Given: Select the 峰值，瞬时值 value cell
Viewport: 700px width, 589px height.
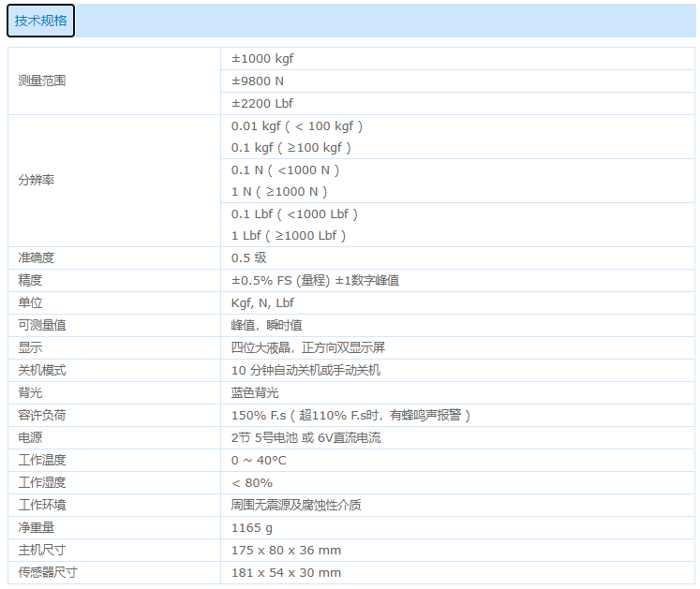Looking at the screenshot, I should 266,325.
